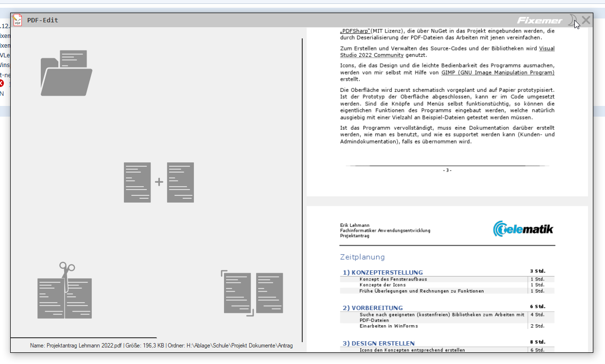Click the GIMP (GNU Image Manipulation Program) link
Image resolution: width=605 pixels, height=364 pixels.
pos(498,72)
